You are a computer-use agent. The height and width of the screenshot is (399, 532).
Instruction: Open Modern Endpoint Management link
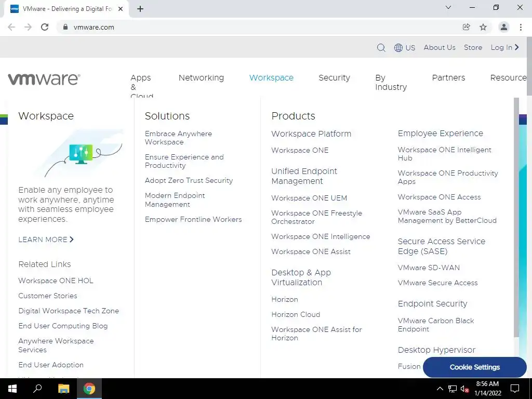(x=175, y=200)
